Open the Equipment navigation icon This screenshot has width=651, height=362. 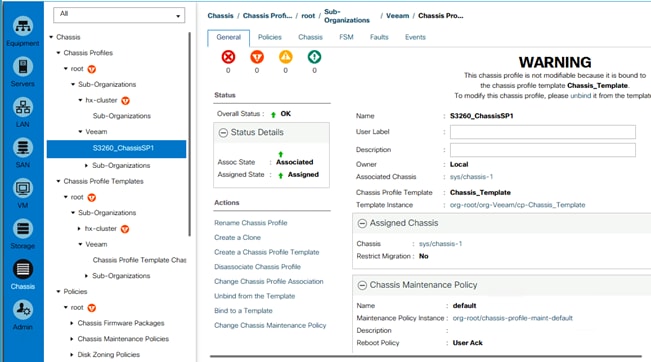point(23,27)
